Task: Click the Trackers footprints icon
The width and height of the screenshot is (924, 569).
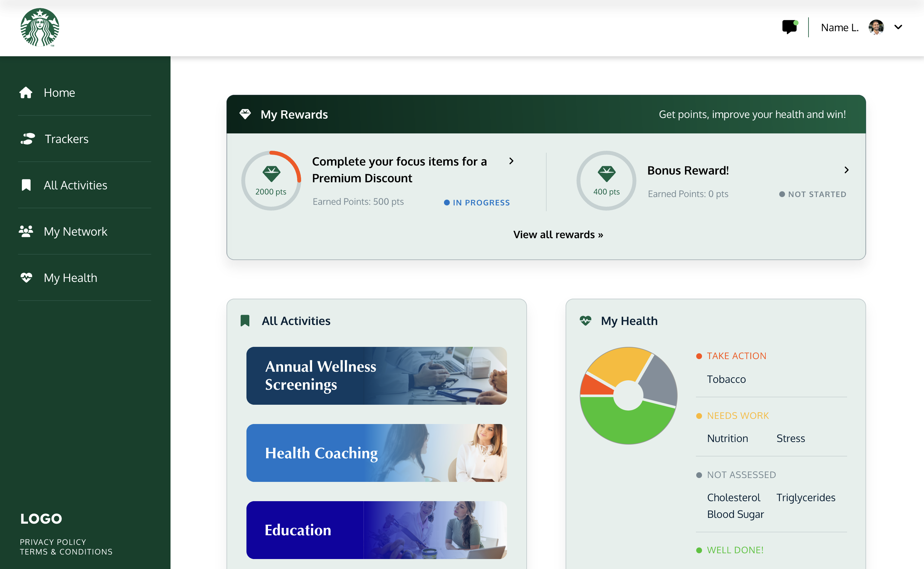Action: coord(27,139)
